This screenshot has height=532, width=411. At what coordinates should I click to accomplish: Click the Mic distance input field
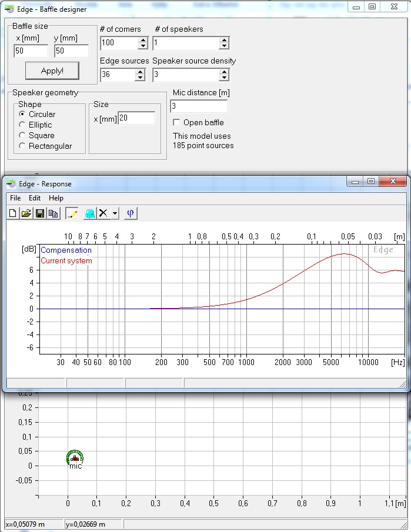(x=199, y=106)
